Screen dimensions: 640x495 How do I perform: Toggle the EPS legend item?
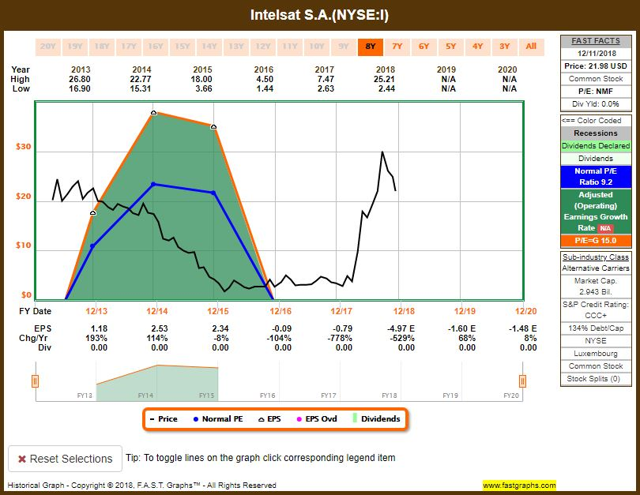270,419
